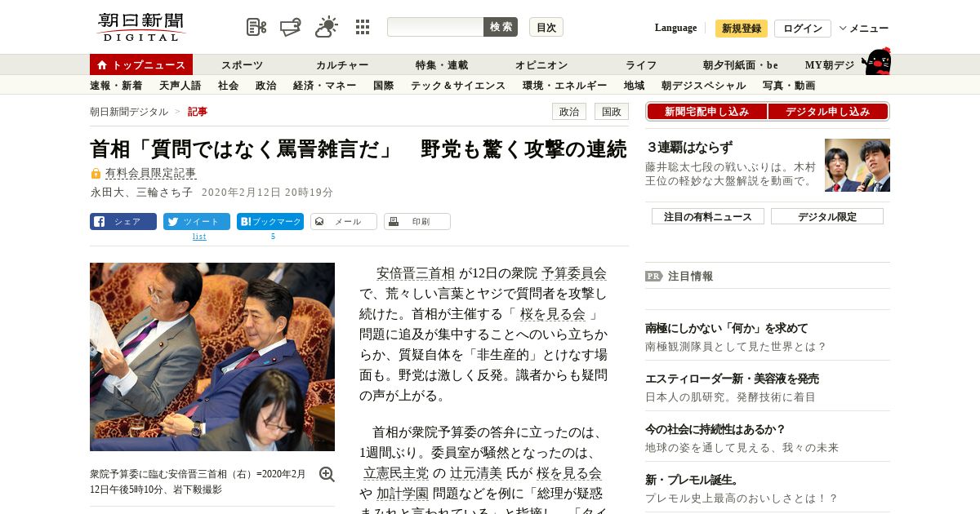Click 新聞宅配申し込み red button
The width and height of the screenshot is (980, 514).
click(x=706, y=112)
